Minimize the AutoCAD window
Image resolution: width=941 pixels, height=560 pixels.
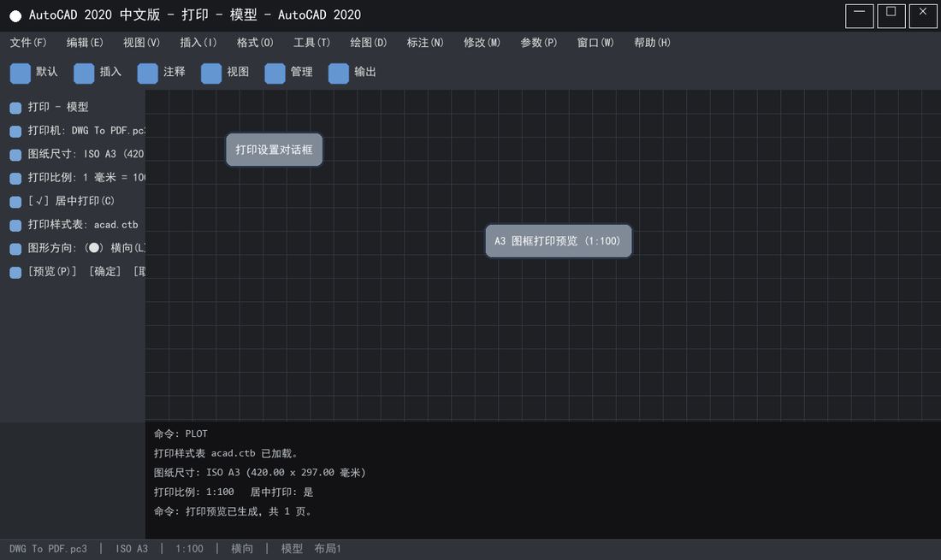pos(860,16)
